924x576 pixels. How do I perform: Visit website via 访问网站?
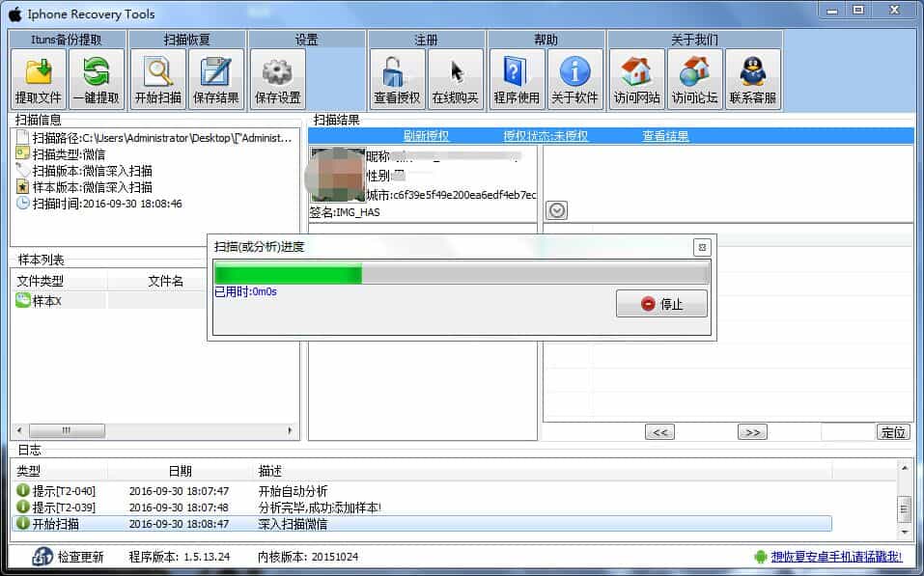(x=637, y=79)
